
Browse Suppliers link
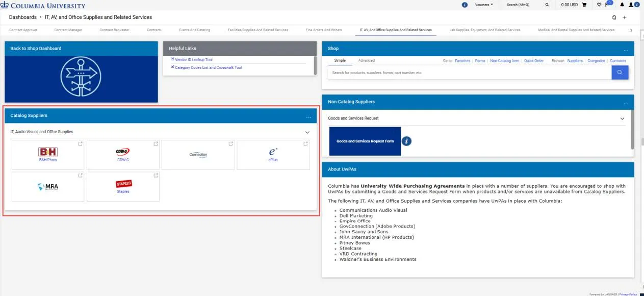(575, 61)
